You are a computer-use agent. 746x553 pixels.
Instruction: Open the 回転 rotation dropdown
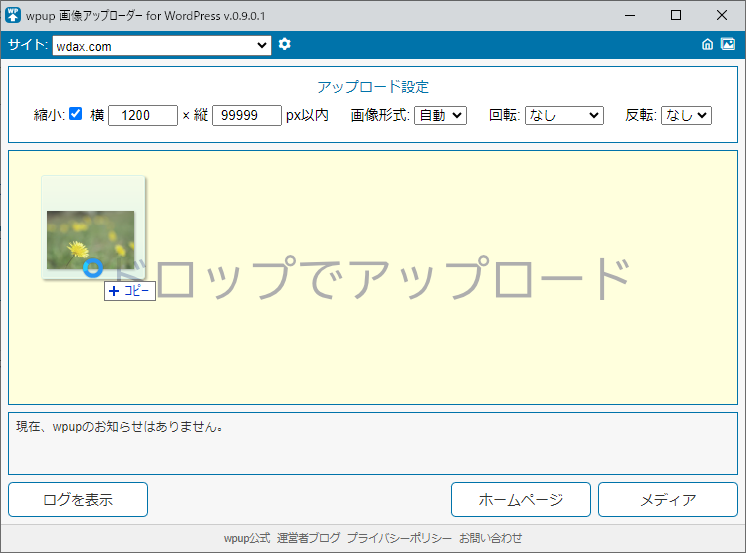click(x=564, y=115)
